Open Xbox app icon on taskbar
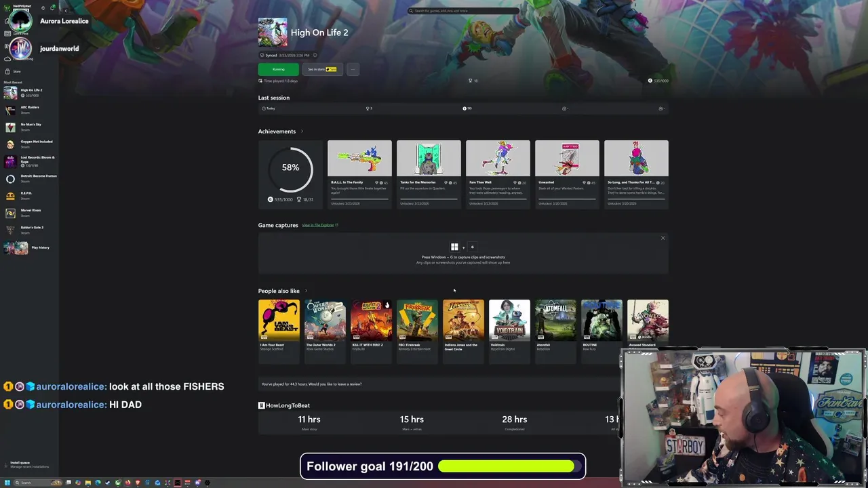 pyautogui.click(x=118, y=483)
